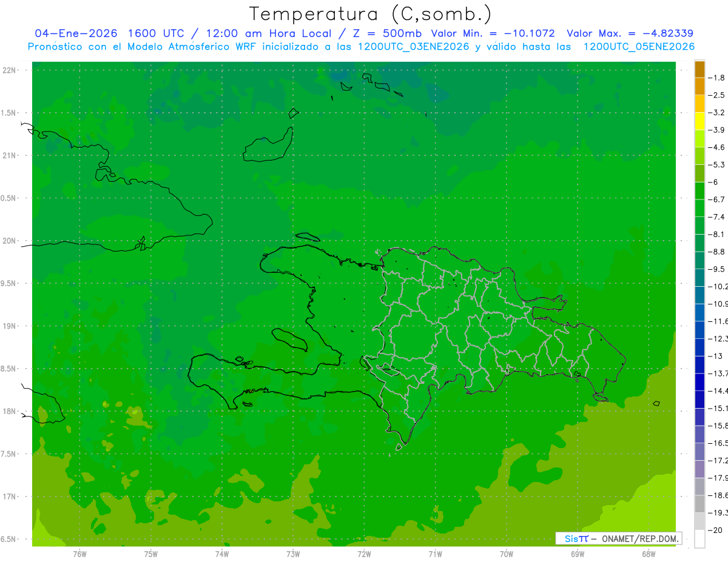Pick the yellow swatch between -3.2 and -3.9

(699, 121)
